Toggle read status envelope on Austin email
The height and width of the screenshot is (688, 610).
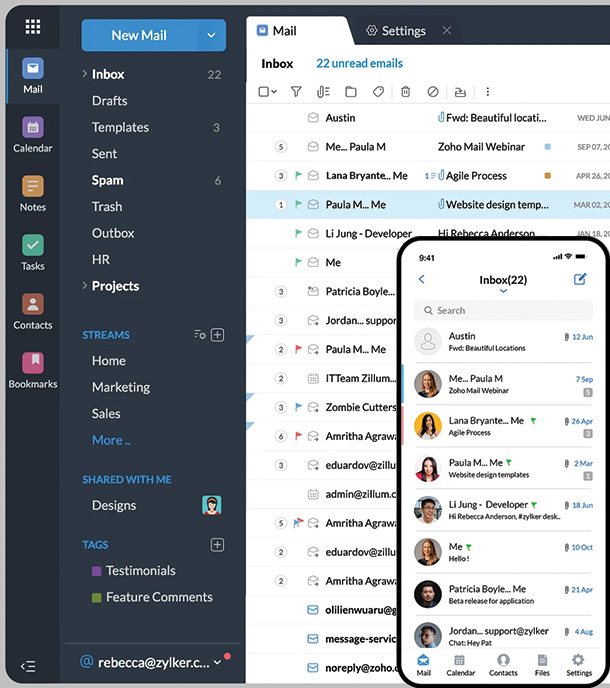tap(313, 118)
